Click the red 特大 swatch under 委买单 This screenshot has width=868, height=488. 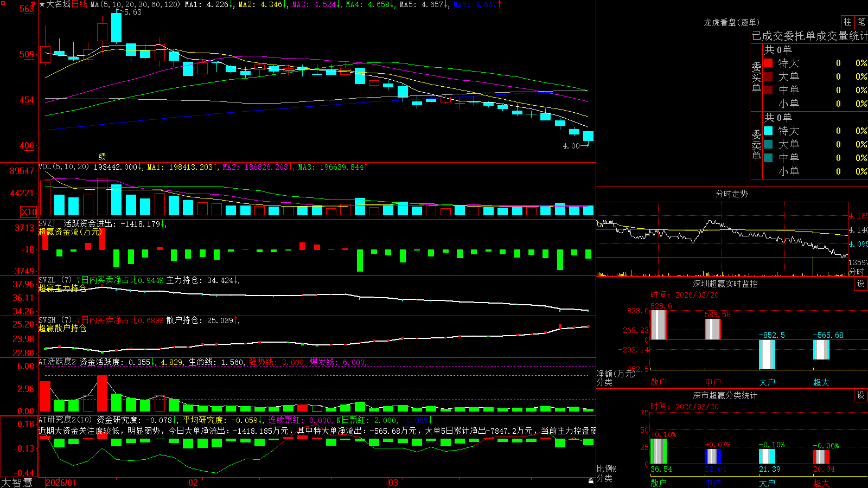coord(768,63)
